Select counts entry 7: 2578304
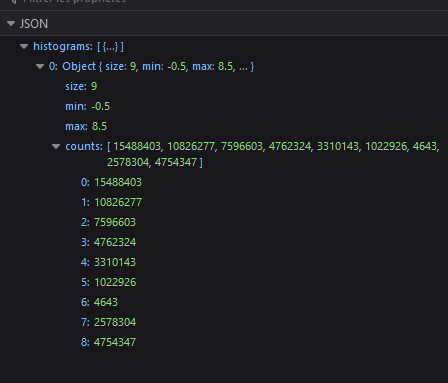This screenshot has height=383, width=448. 224,322
